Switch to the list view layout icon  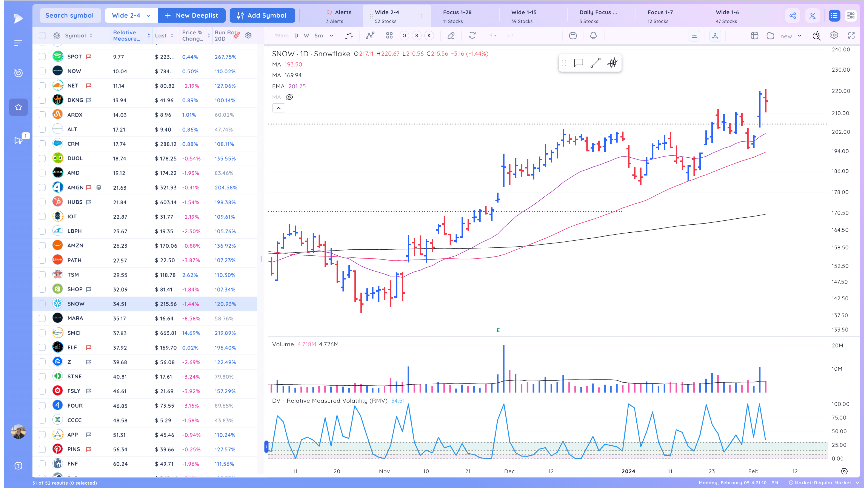tap(834, 15)
